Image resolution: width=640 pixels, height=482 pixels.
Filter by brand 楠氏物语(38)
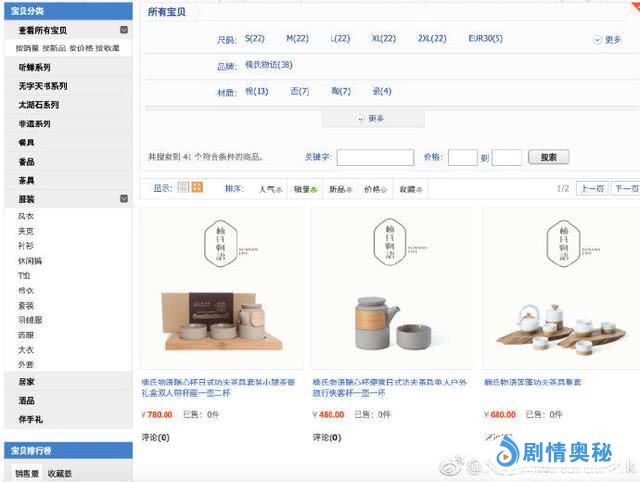(269, 65)
